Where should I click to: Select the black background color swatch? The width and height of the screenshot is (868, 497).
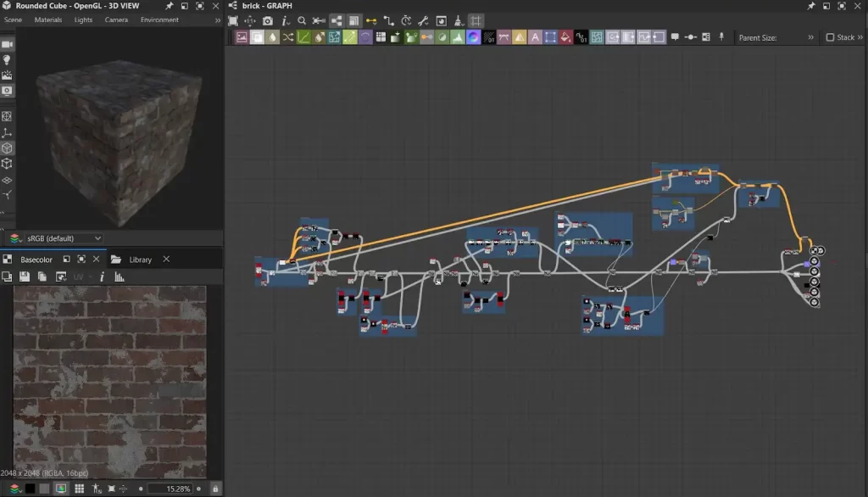tap(30, 489)
